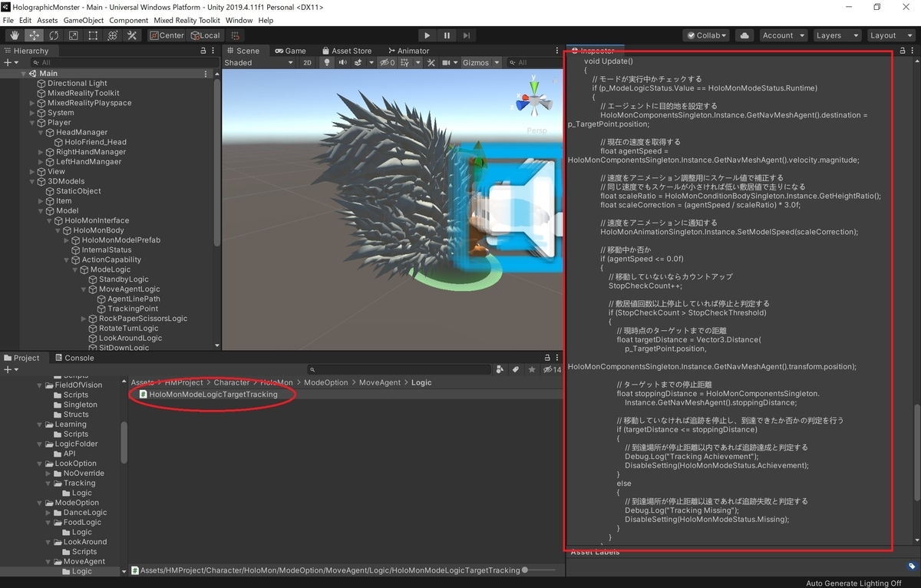Viewport: 921px width, 588px height.
Task: Open the Shaded draw mode dropdown
Action: point(257,63)
